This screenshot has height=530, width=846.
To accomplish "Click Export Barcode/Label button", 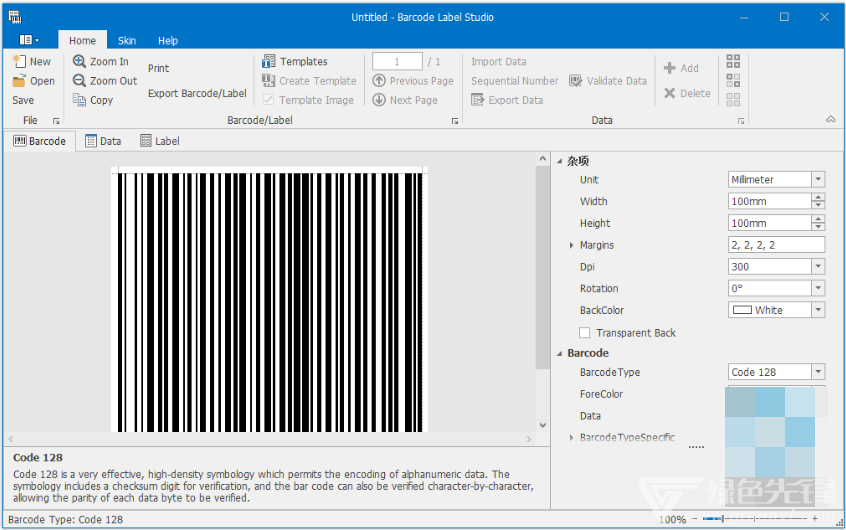I will [x=197, y=93].
